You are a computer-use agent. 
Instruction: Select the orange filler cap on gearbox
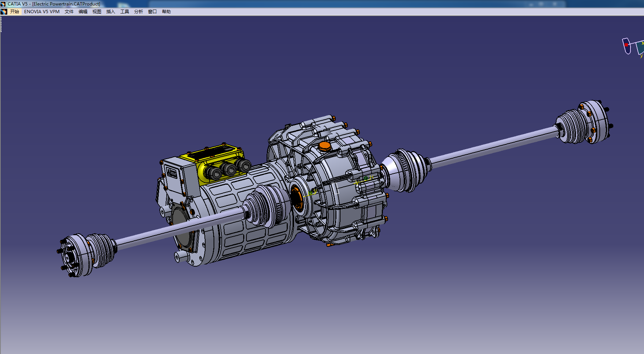[324, 146]
